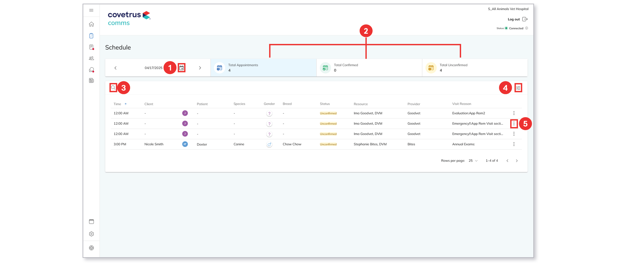Screen dimensions: 644x264
Task: Open the hamburger menu in sidebar
Action: pos(91,10)
